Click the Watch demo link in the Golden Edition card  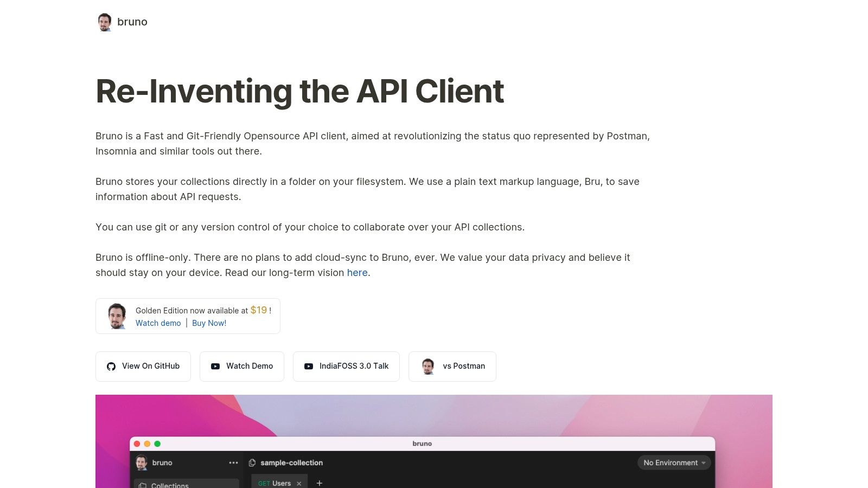tap(158, 323)
